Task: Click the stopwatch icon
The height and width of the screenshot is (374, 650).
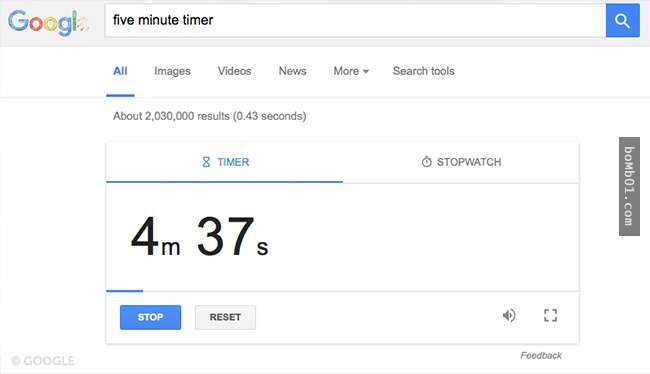Action: [x=427, y=162]
